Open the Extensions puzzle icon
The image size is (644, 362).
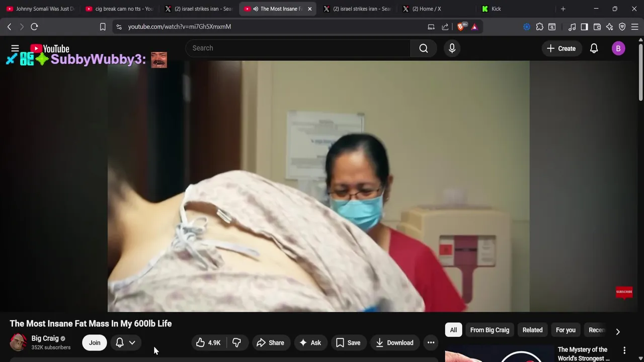click(x=539, y=27)
